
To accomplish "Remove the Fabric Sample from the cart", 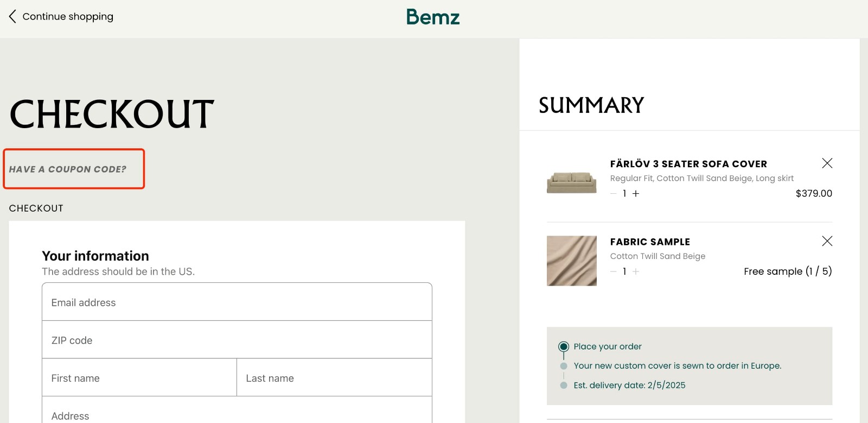I will (827, 241).
